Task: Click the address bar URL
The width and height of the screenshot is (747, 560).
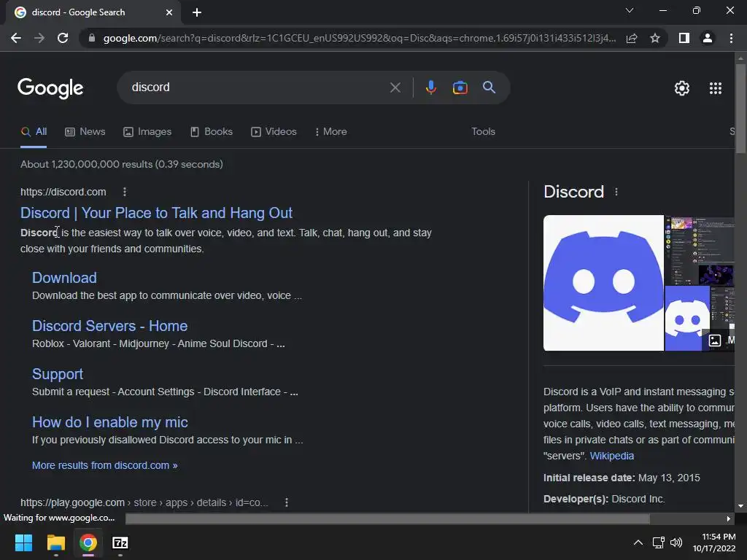Action: (359, 38)
